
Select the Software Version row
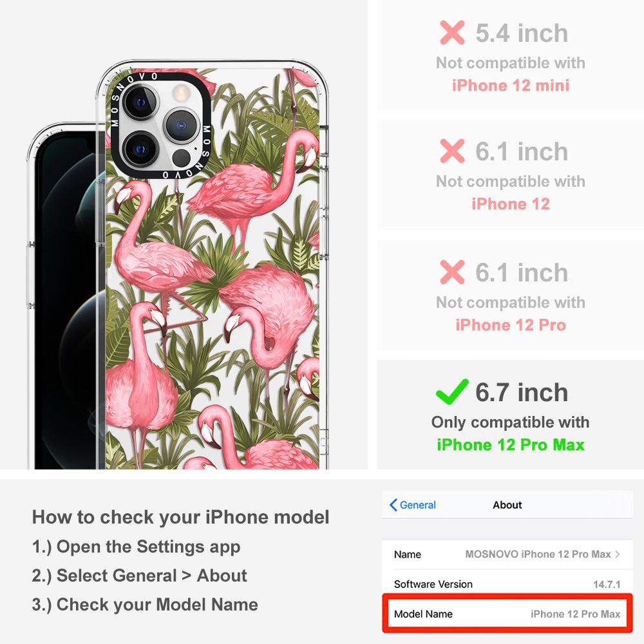[x=507, y=583]
